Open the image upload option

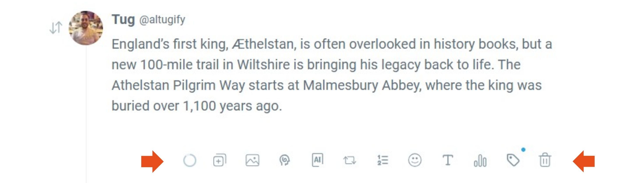click(x=252, y=160)
